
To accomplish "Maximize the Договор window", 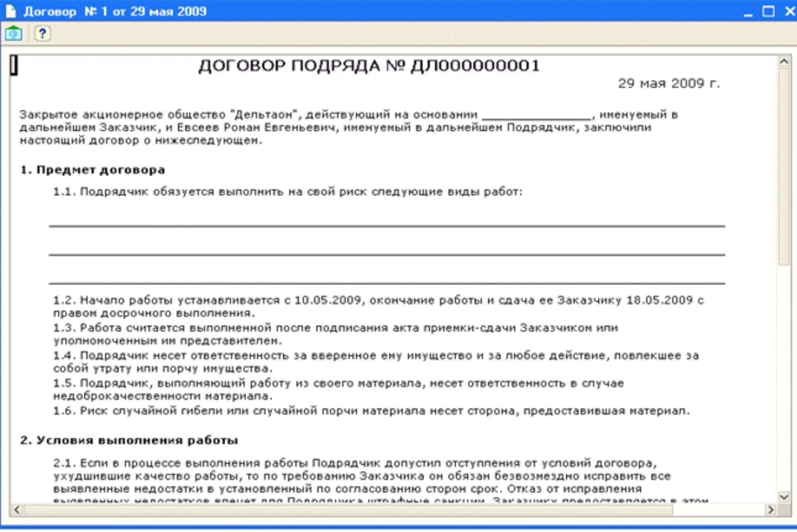I will click(x=768, y=11).
